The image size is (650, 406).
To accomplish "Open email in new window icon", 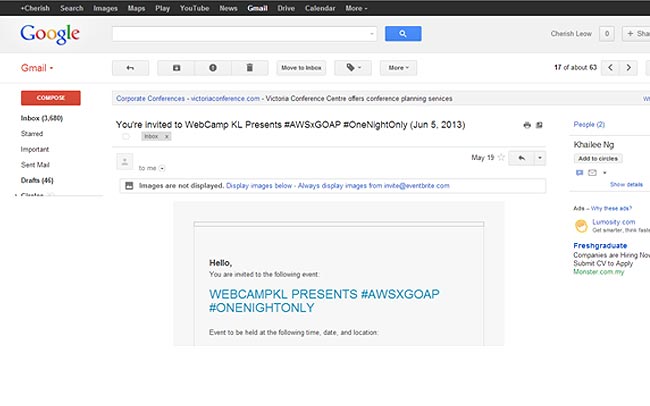I will [x=540, y=125].
